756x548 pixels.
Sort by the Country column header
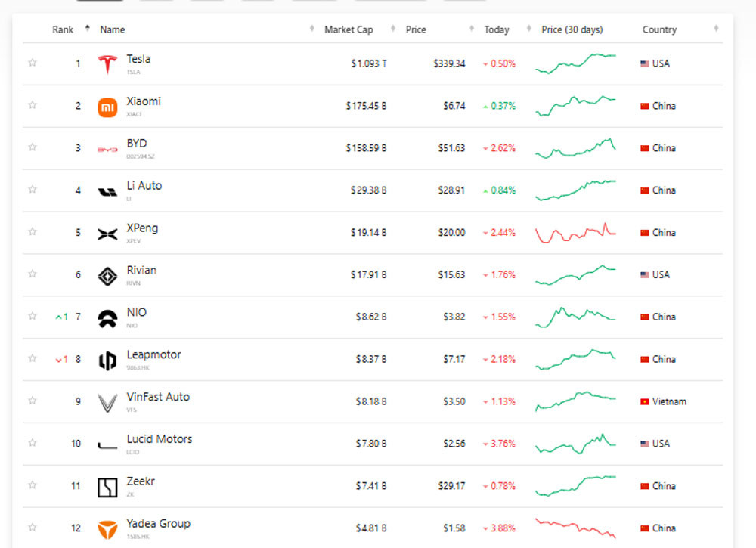(x=659, y=29)
